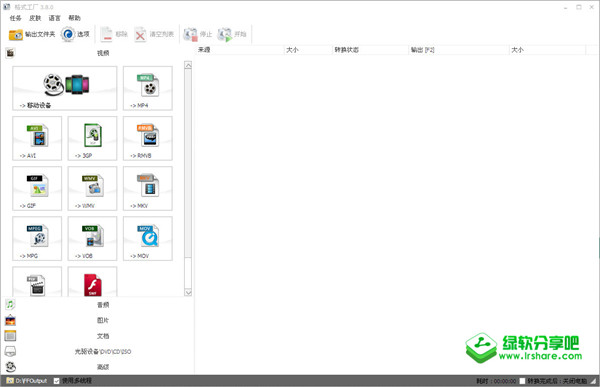Select the MKV format icon
Screen dimensions: 600x387
[x=148, y=188]
